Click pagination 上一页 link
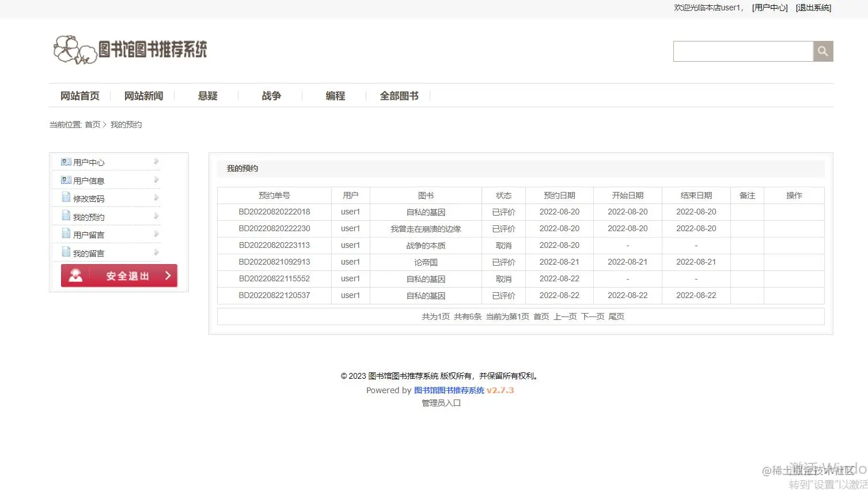Image resolution: width=868 pixels, height=490 pixels. pos(565,316)
